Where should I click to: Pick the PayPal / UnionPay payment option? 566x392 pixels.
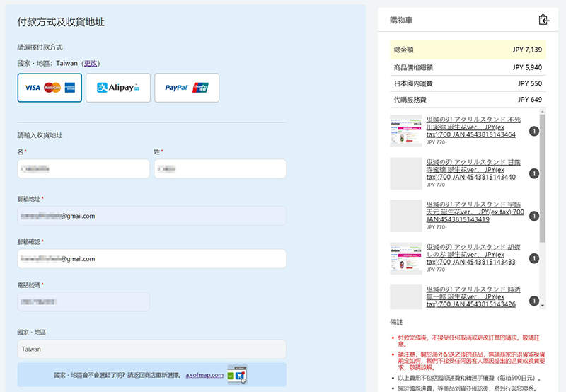click(187, 88)
